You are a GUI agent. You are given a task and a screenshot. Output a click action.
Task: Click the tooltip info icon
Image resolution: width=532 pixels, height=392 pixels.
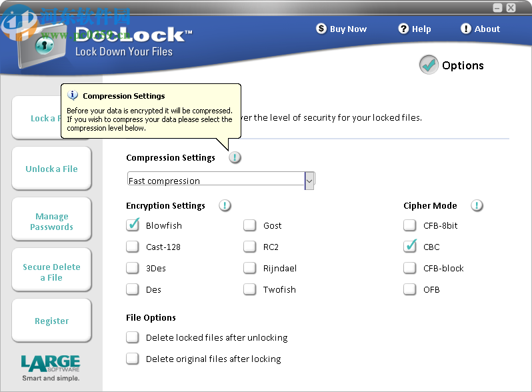click(72, 95)
